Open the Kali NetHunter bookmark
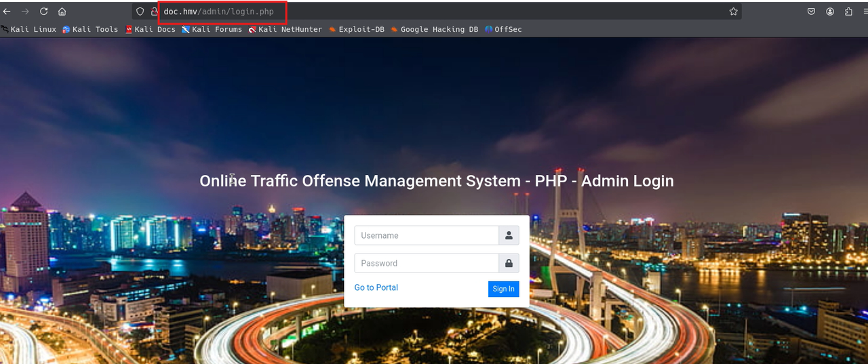 [x=285, y=29]
